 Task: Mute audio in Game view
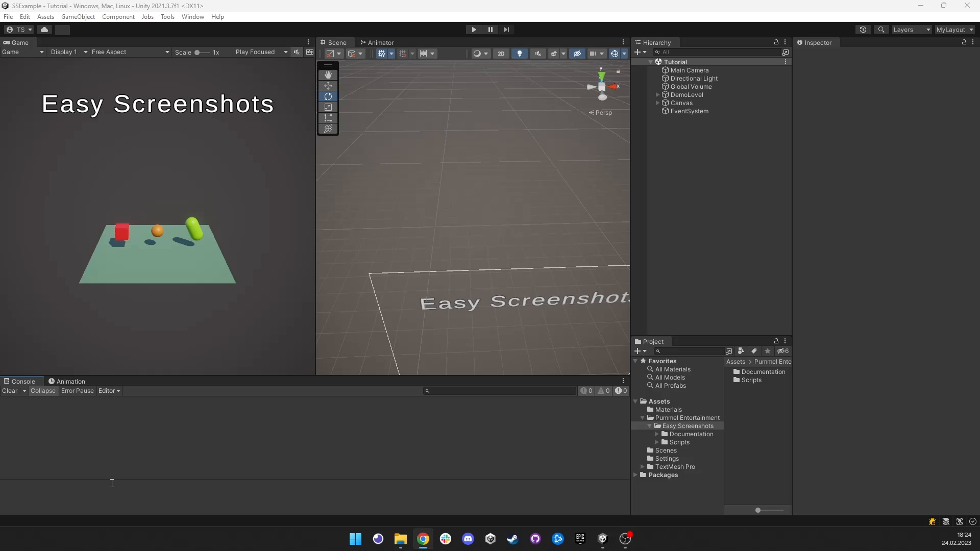(297, 52)
